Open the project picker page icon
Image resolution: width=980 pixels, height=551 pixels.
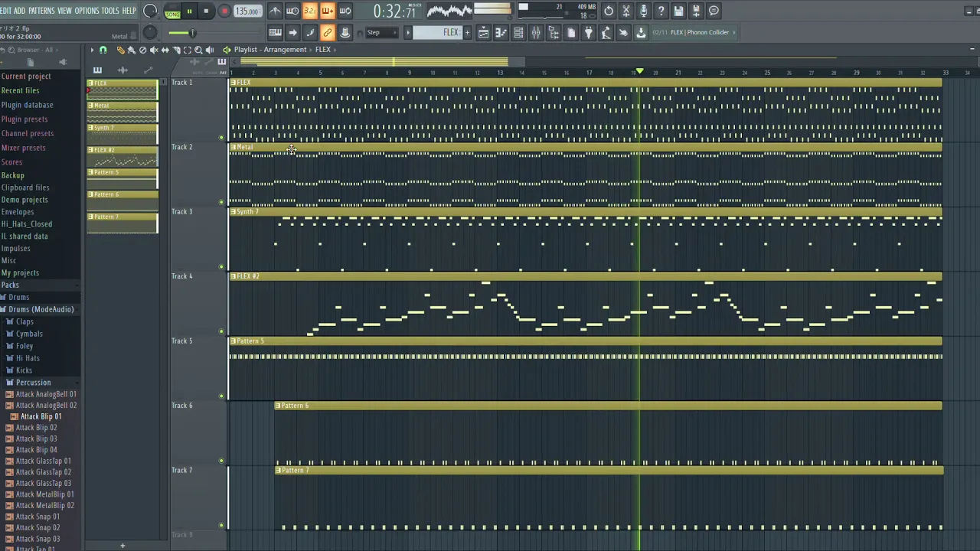[571, 32]
